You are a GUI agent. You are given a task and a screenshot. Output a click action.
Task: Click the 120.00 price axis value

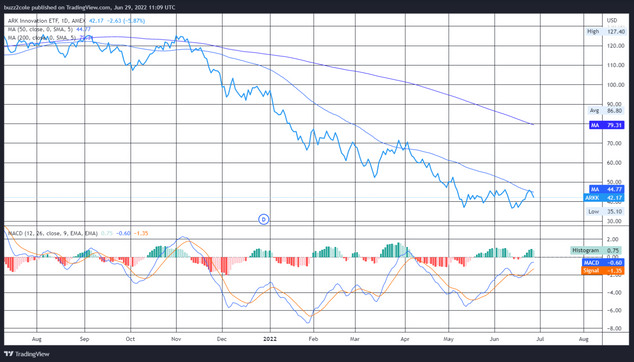point(615,46)
